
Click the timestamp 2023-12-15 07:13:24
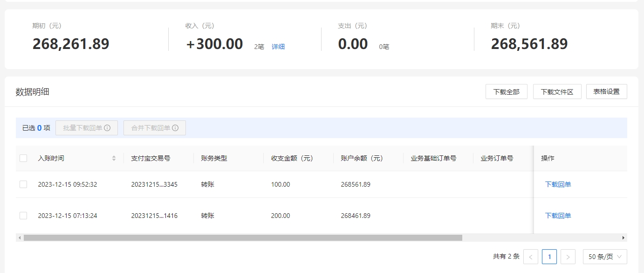(x=68, y=216)
